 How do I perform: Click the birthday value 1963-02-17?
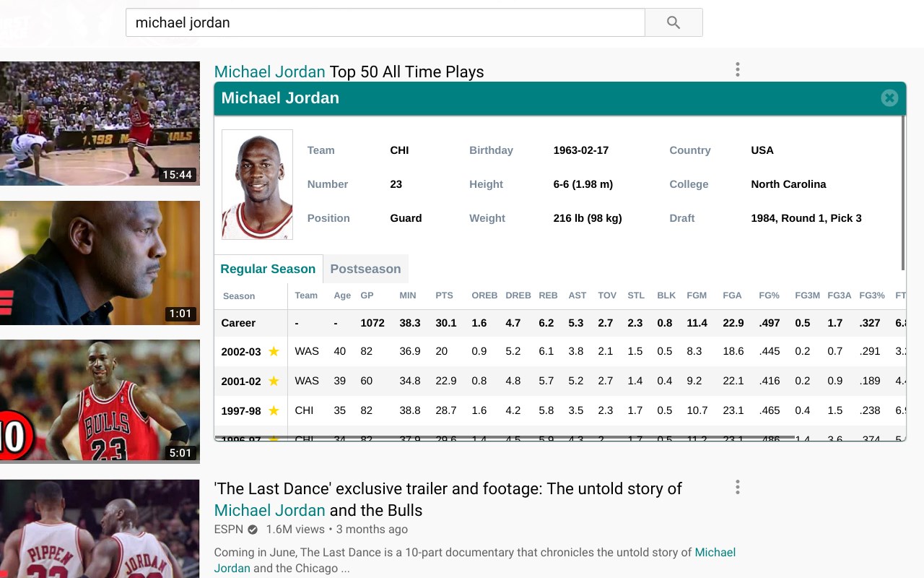pyautogui.click(x=581, y=150)
